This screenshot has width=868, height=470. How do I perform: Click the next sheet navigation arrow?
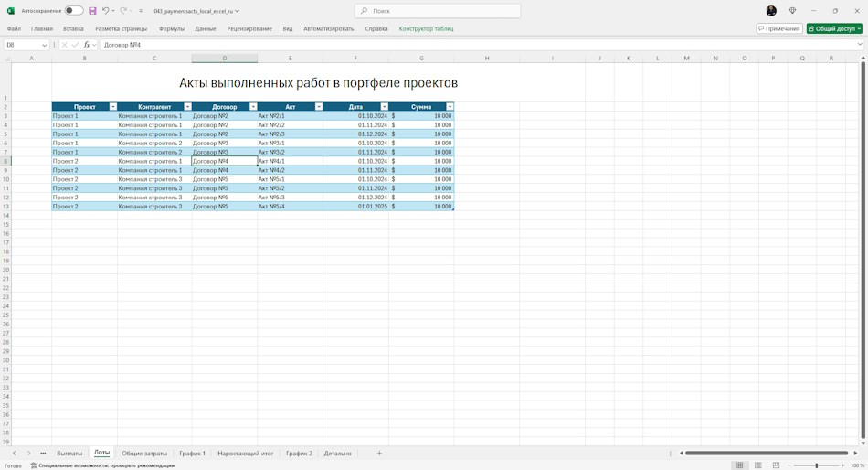[29, 454]
